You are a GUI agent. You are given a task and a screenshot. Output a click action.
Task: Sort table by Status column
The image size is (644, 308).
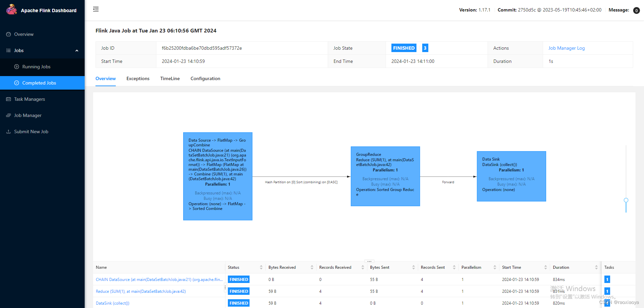(x=261, y=267)
